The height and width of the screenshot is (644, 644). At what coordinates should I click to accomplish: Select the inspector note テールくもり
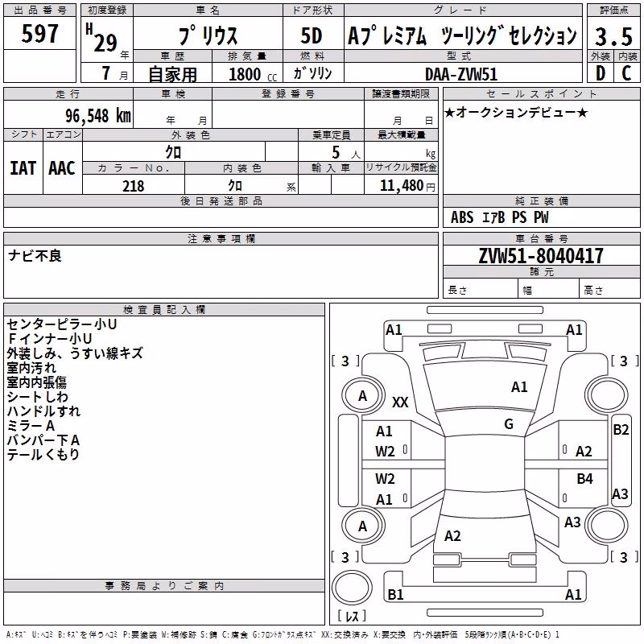(x=43, y=454)
